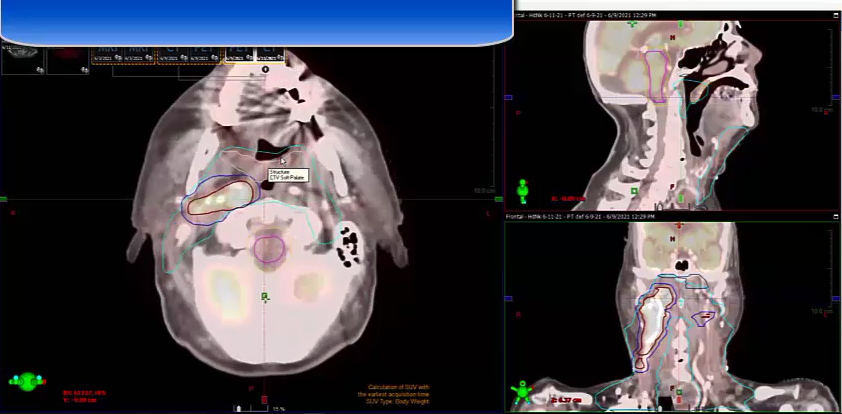Viewport: 842px width, 414px height.
Task: Click green crosshair handle at frontal view bottom
Action: pyautogui.click(x=679, y=393)
